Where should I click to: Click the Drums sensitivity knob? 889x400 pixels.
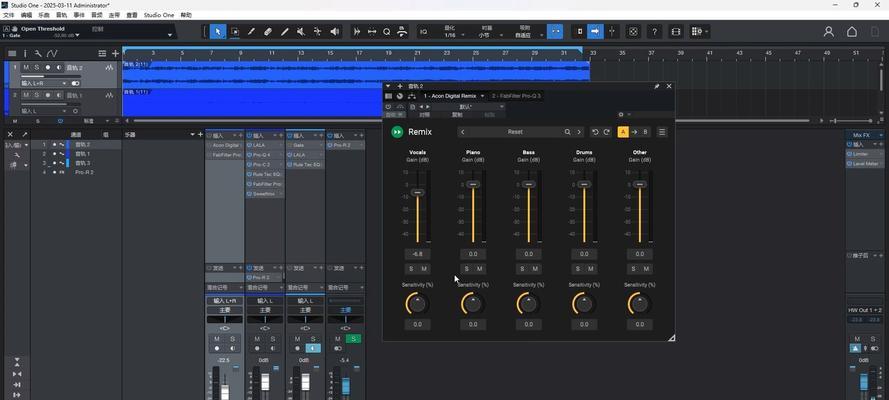584,304
